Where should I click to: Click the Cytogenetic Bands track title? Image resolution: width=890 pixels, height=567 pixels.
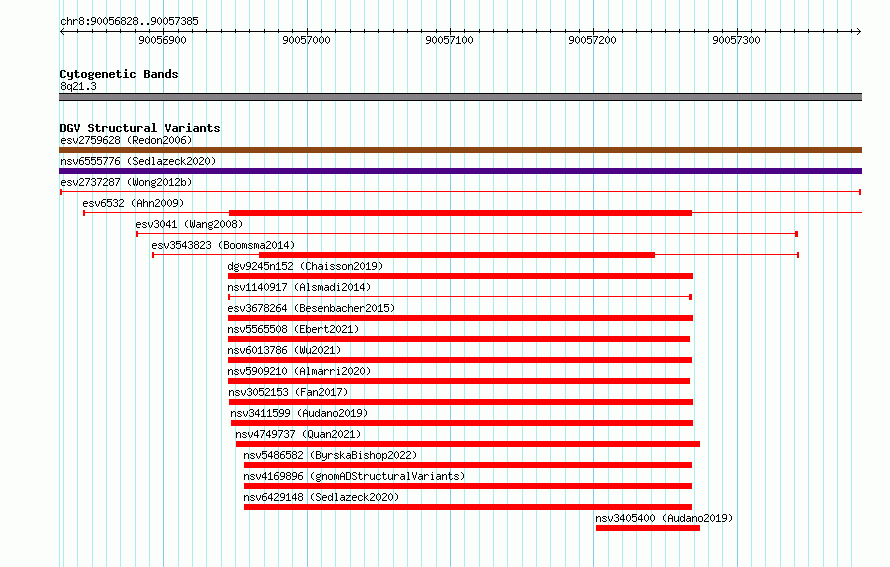tap(119, 74)
